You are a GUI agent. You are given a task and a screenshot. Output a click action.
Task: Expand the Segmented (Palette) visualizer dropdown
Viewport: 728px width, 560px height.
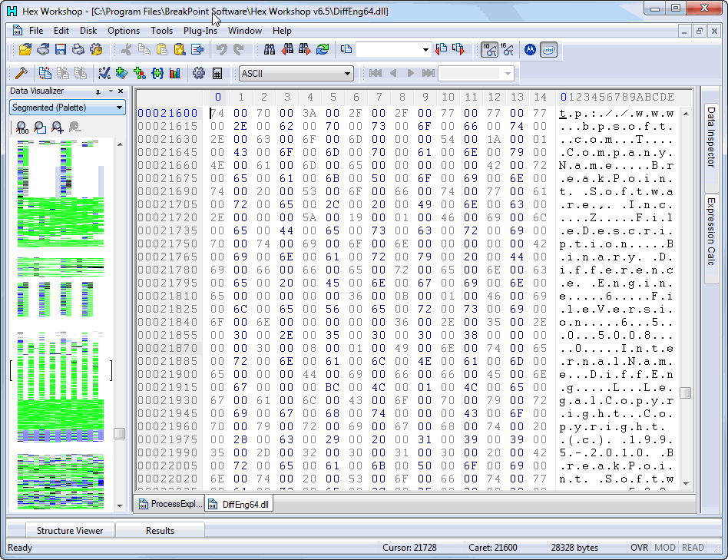[119, 108]
